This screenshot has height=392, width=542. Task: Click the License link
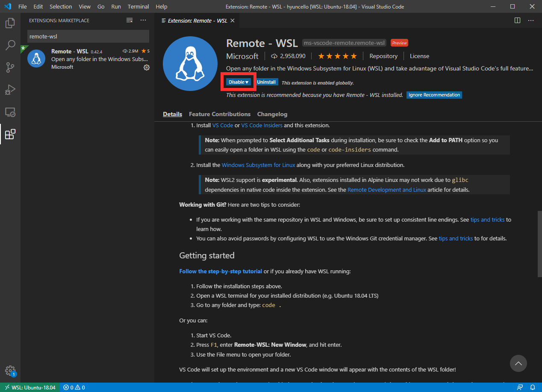(419, 56)
